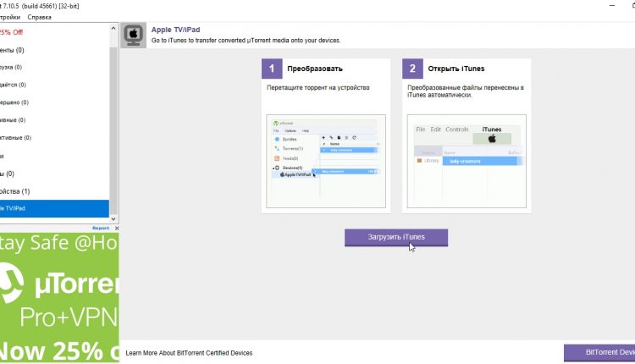Click the Apple TV/iPad heading text
Screen dimensions: 635x364
[175, 30]
